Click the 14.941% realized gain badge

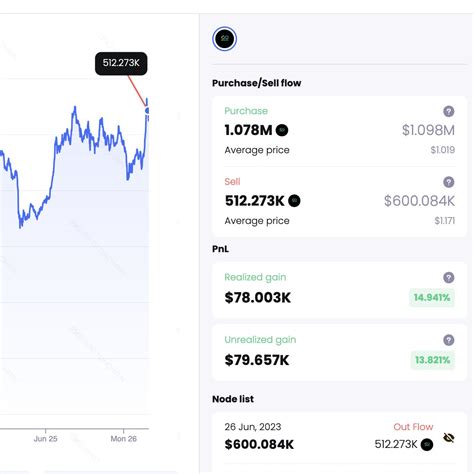(432, 297)
